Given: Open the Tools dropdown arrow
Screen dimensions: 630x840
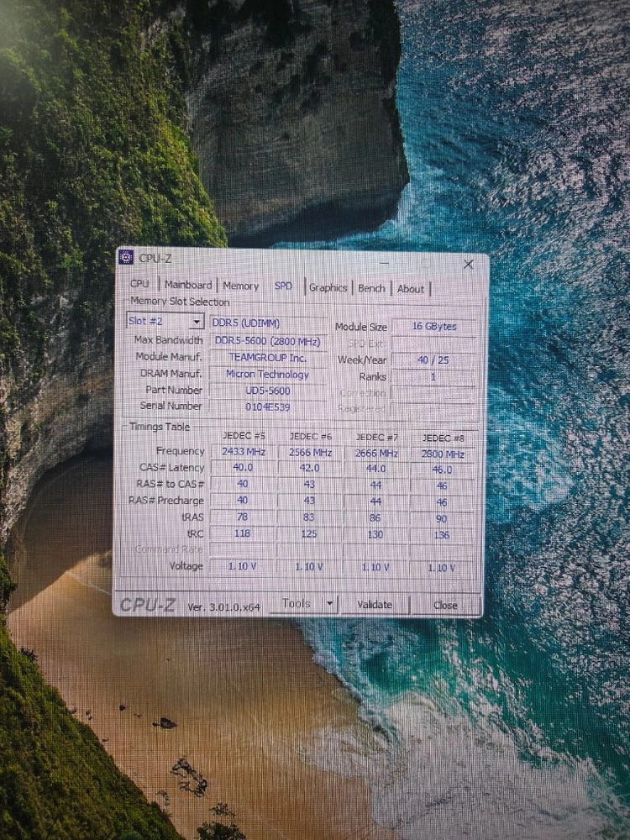Looking at the screenshot, I should tap(330, 604).
